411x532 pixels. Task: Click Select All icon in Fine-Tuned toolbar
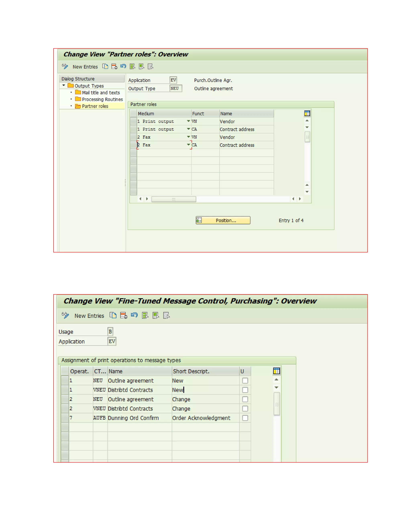[x=145, y=315]
